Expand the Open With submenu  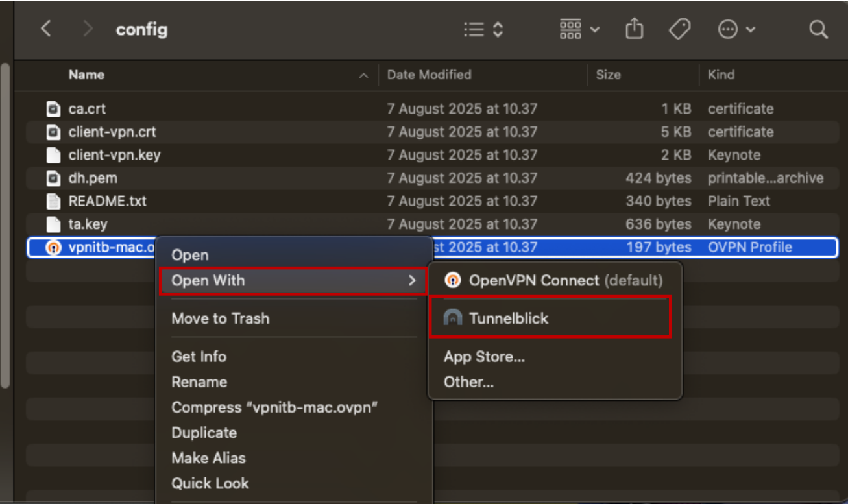pyautogui.click(x=293, y=281)
